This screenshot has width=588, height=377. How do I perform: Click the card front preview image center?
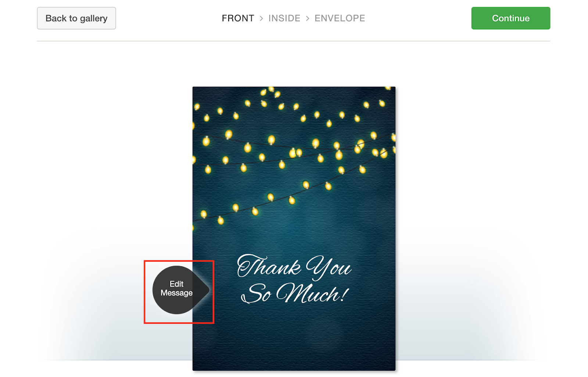[294, 228]
